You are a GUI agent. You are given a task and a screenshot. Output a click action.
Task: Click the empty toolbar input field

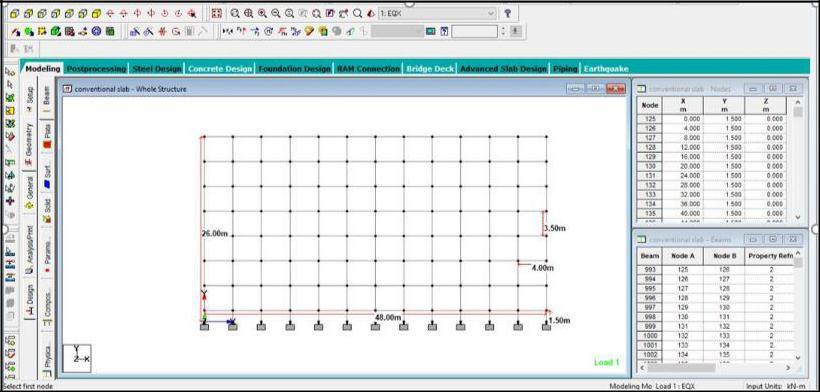pyautogui.click(x=474, y=31)
